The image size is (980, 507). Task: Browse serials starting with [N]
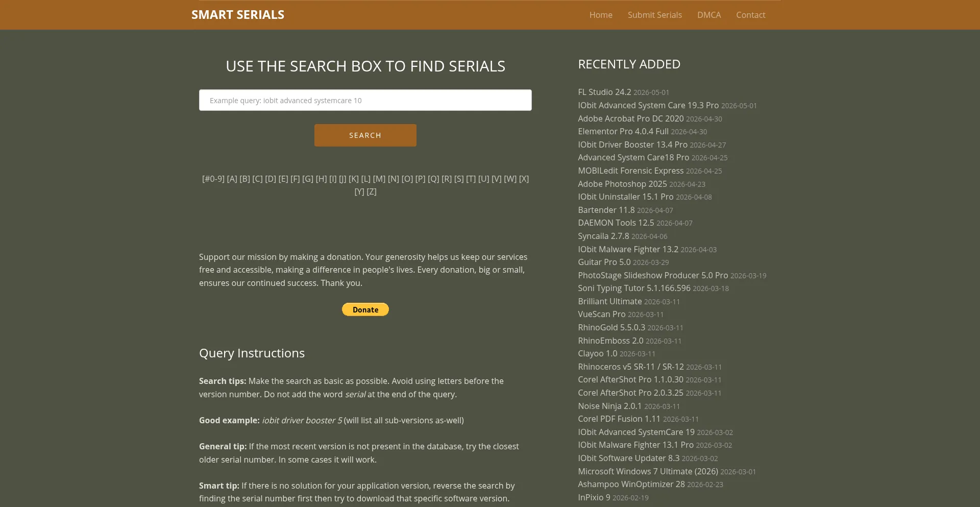pos(394,179)
